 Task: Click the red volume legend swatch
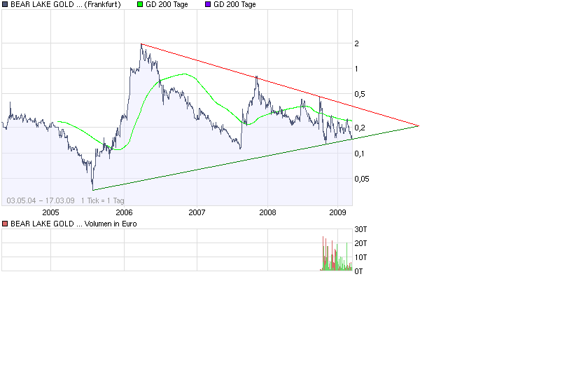coord(5,224)
